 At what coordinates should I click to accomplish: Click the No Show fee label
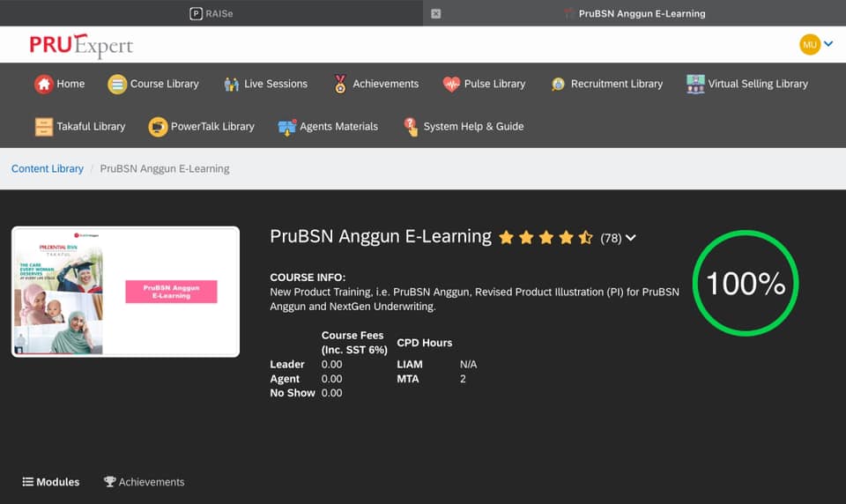tap(293, 393)
